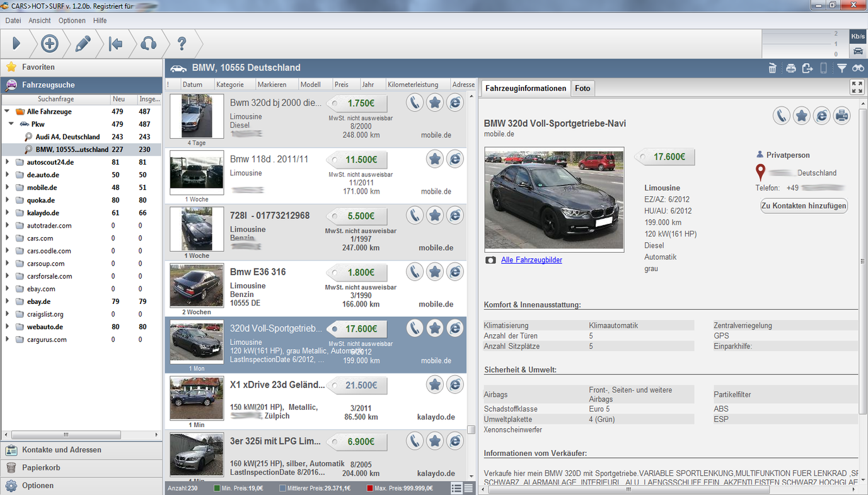The image size is (868, 495).
Task: Expand the ebay.de tree node
Action: (7, 301)
